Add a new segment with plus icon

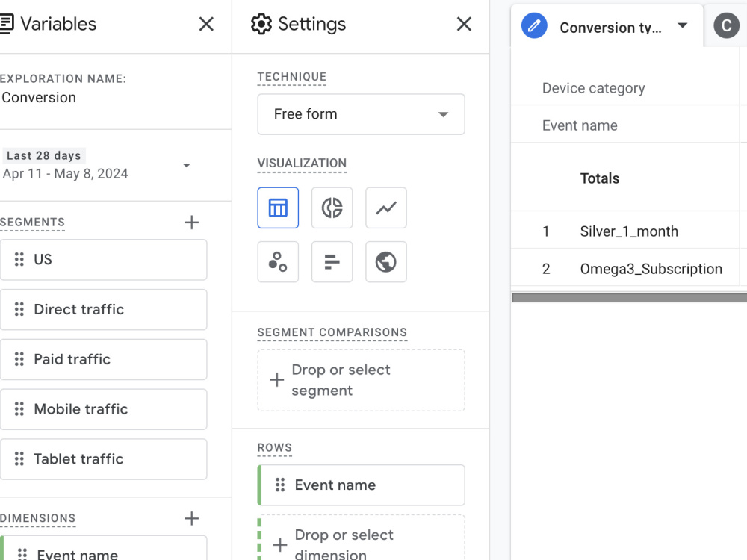pos(191,223)
